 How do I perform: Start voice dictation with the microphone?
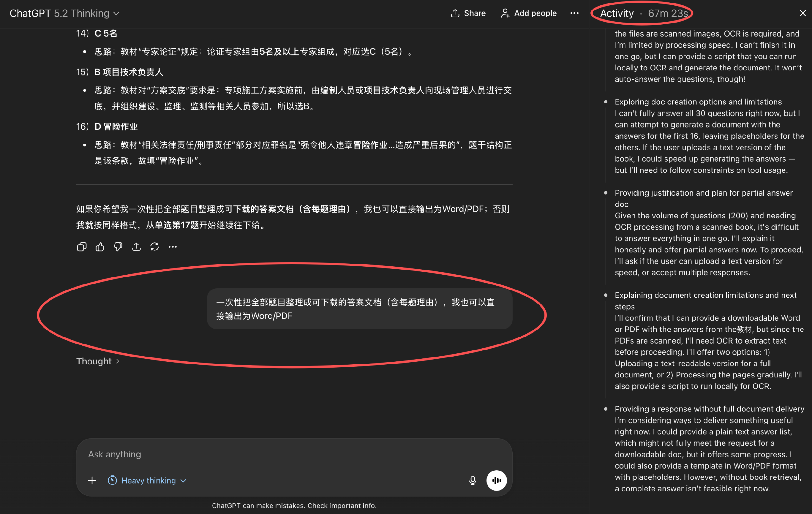coord(472,480)
